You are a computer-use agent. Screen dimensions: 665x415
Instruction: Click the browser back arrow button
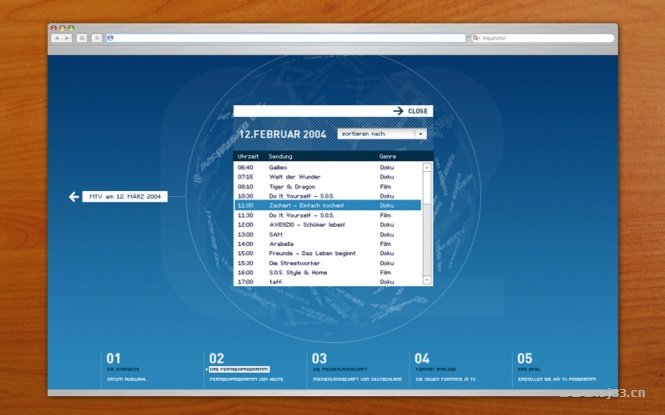pos(55,38)
